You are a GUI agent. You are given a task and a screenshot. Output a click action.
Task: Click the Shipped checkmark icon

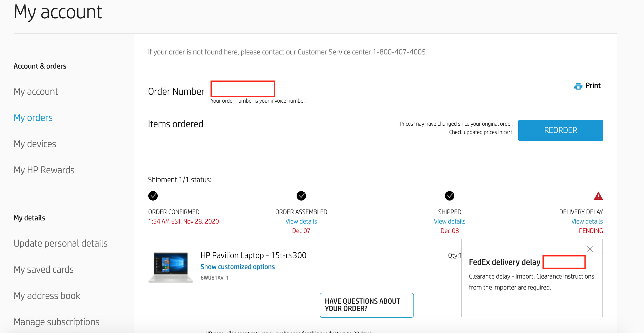tap(449, 196)
